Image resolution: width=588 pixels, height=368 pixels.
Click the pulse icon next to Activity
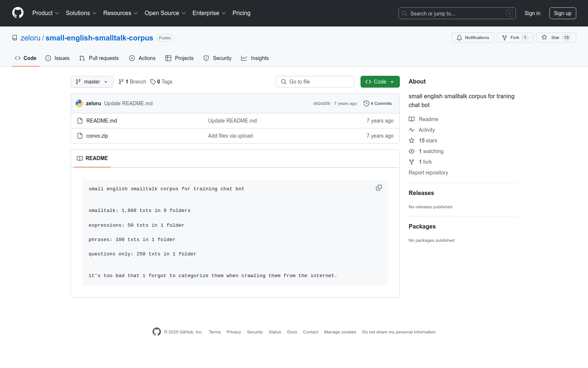[412, 130]
